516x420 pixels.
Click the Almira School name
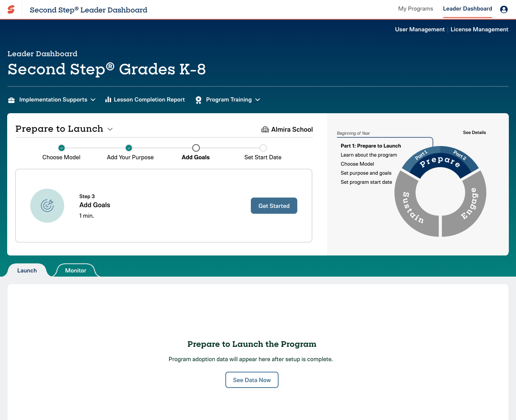292,129
